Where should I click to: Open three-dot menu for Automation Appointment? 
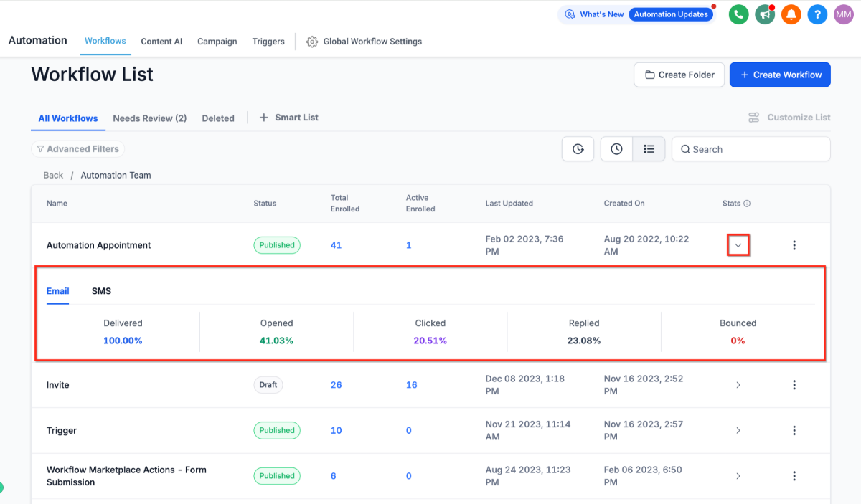[x=794, y=245]
